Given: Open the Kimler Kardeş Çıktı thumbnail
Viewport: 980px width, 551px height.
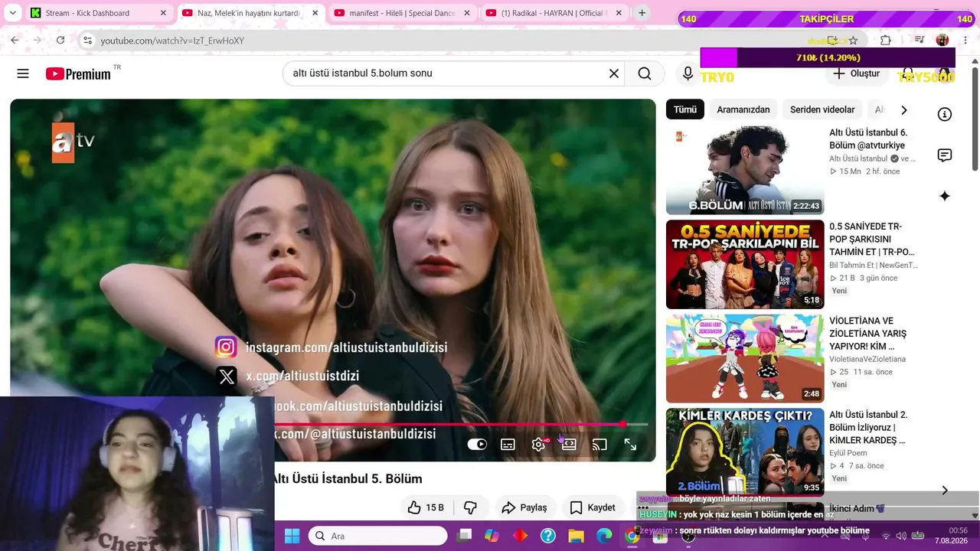Looking at the screenshot, I should 745,452.
